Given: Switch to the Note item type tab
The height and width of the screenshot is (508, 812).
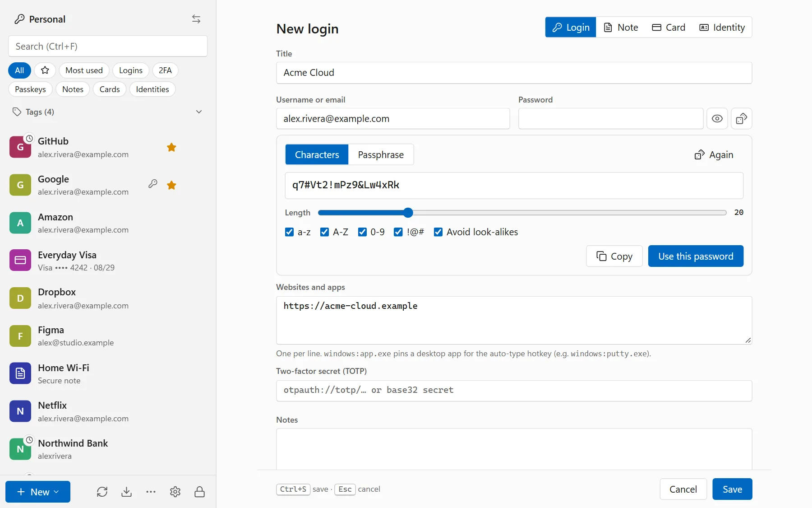Looking at the screenshot, I should (x=621, y=28).
